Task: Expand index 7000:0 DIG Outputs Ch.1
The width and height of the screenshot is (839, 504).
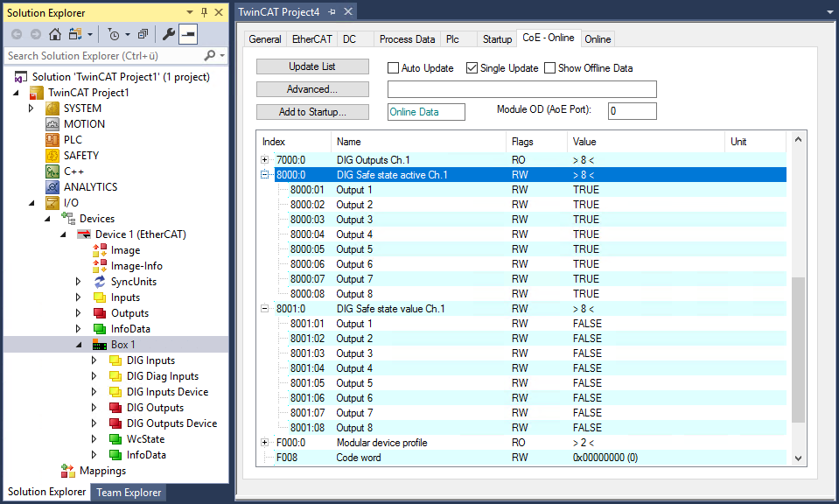Action: point(264,159)
